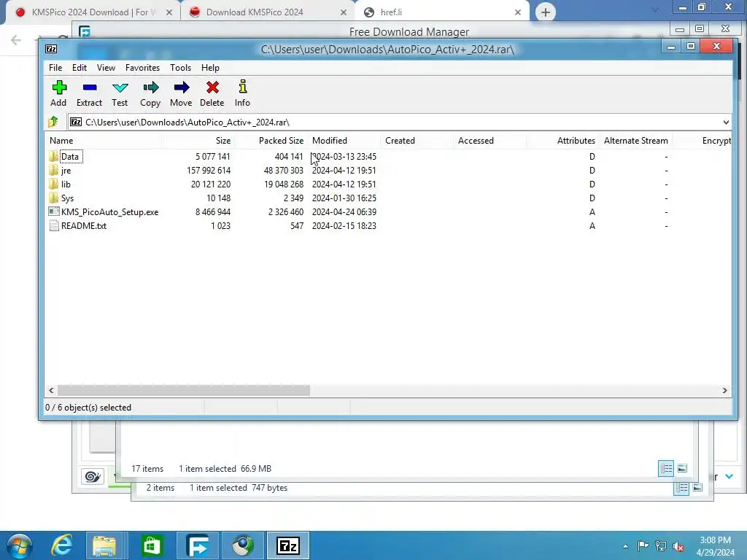Sort by Accessed column header
747x560 pixels.
489,141
